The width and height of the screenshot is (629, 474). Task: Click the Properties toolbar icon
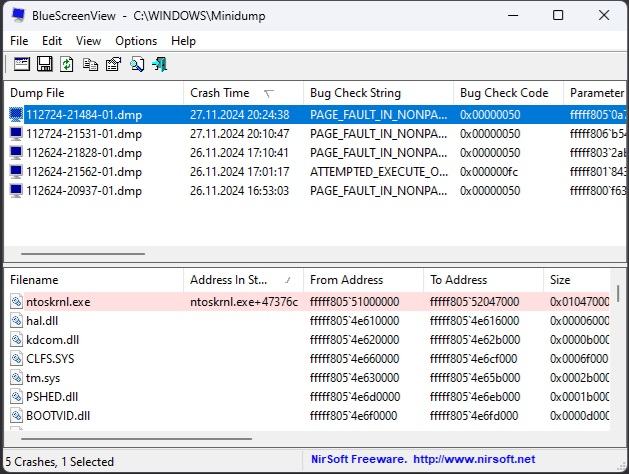114,64
